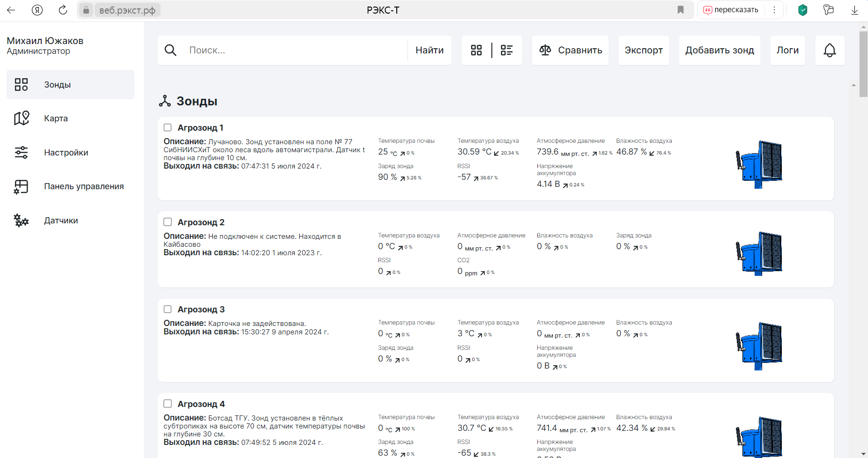Open Датчики sensors gear icon
The image size is (868, 458).
tap(21, 221)
